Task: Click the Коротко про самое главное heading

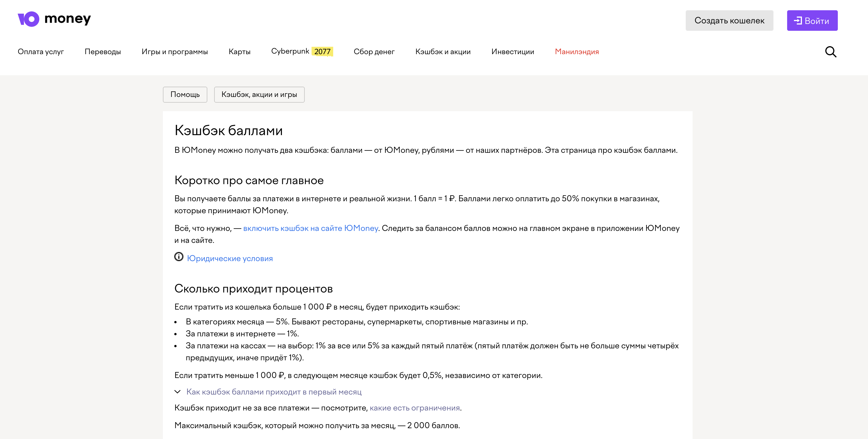Action: [249, 180]
